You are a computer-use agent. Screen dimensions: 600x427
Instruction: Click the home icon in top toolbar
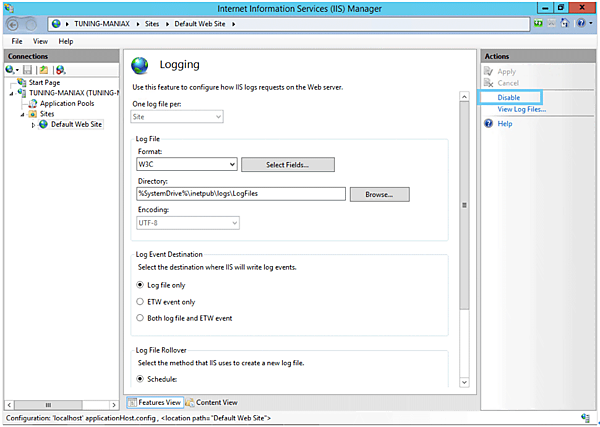pos(564,22)
